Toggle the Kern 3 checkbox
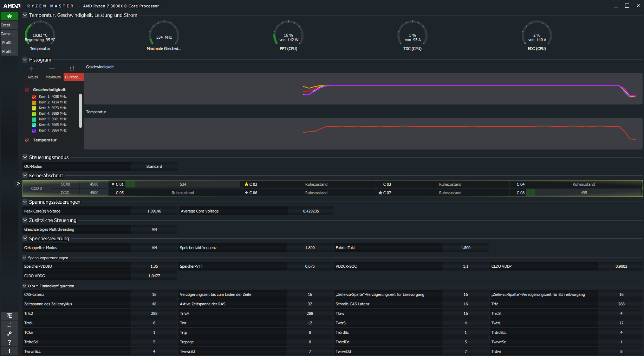 34,108
